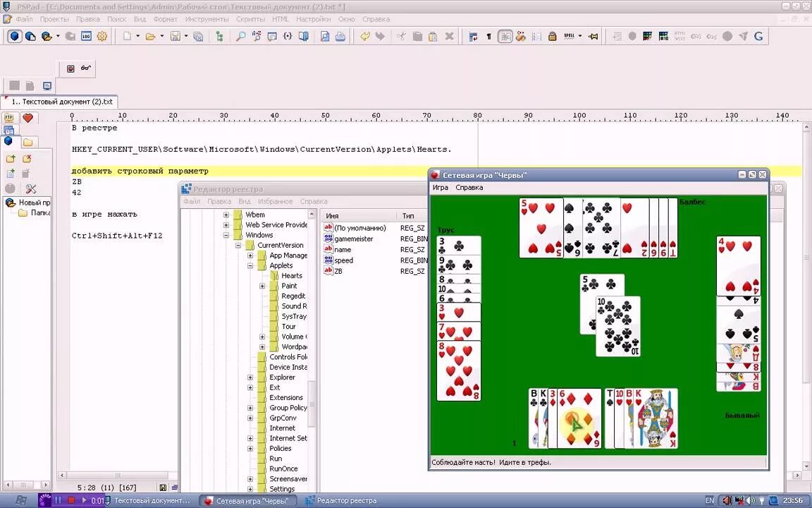
Task: Open the Настройки menu in PSPad
Action: tap(313, 19)
